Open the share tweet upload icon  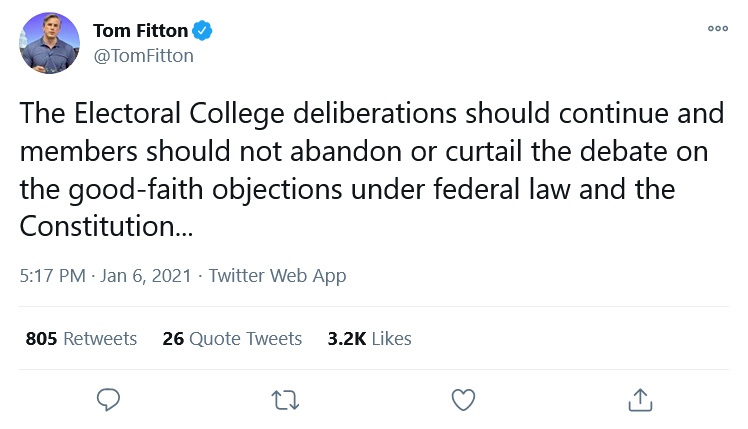(640, 399)
